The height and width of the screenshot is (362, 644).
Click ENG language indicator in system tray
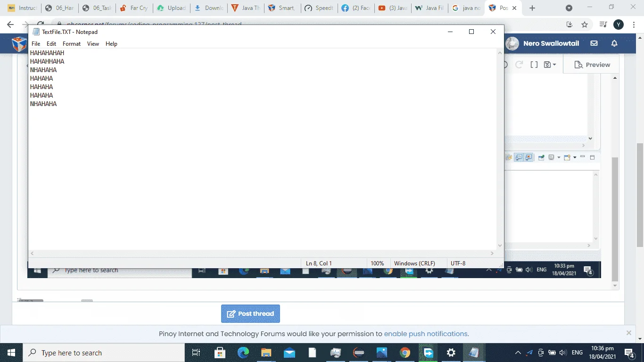[577, 353]
